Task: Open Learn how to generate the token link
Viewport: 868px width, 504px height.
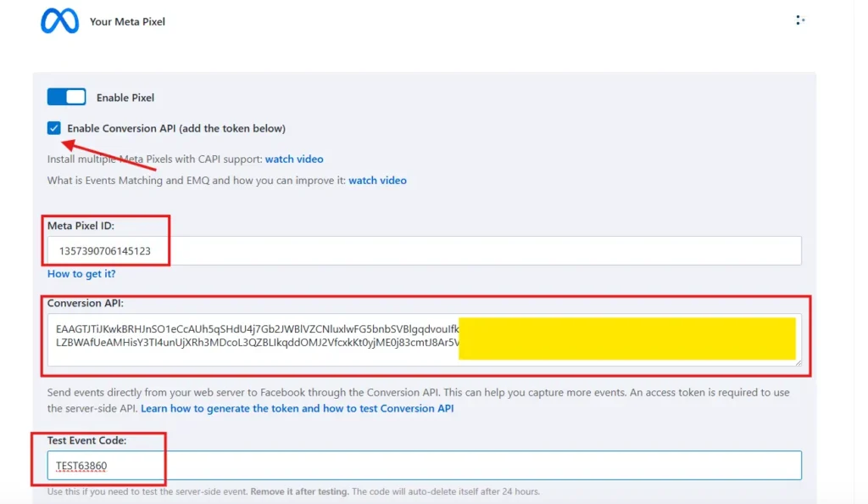Action: [x=298, y=408]
